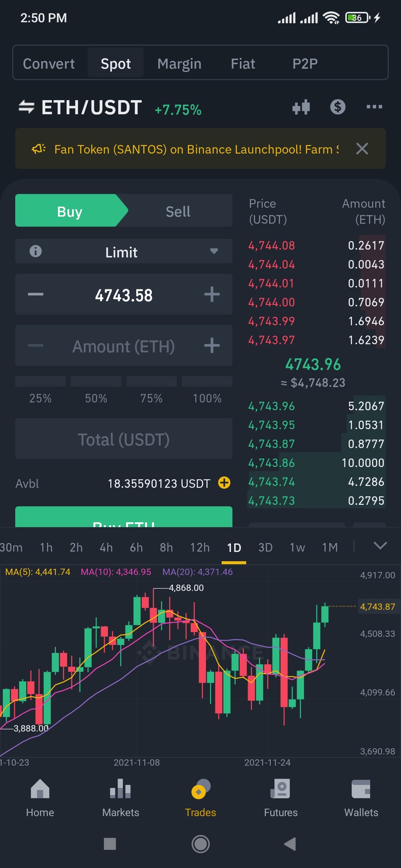Switch to the Convert tab
Screen dimensions: 401x868
[x=49, y=64]
